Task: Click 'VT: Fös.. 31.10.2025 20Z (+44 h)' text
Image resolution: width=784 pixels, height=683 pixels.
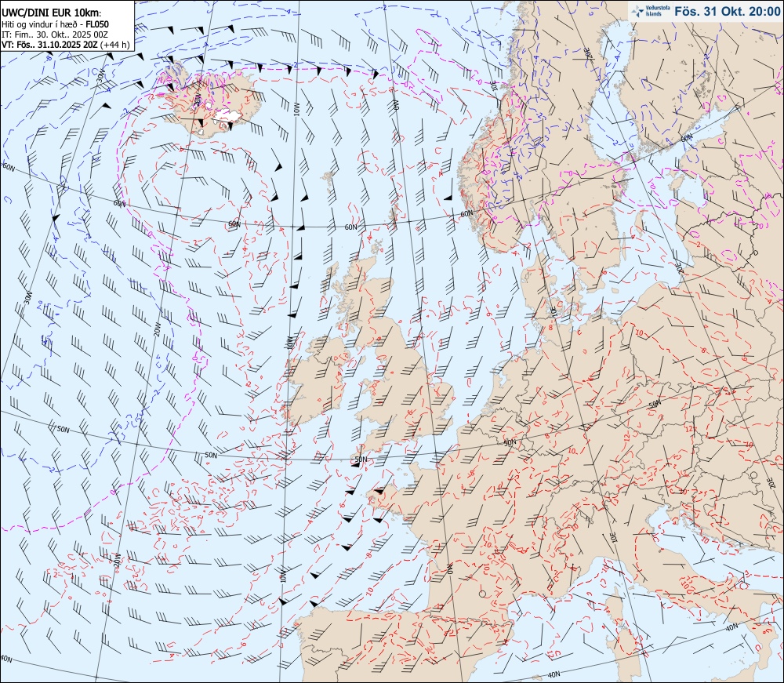Action: [x=66, y=45]
